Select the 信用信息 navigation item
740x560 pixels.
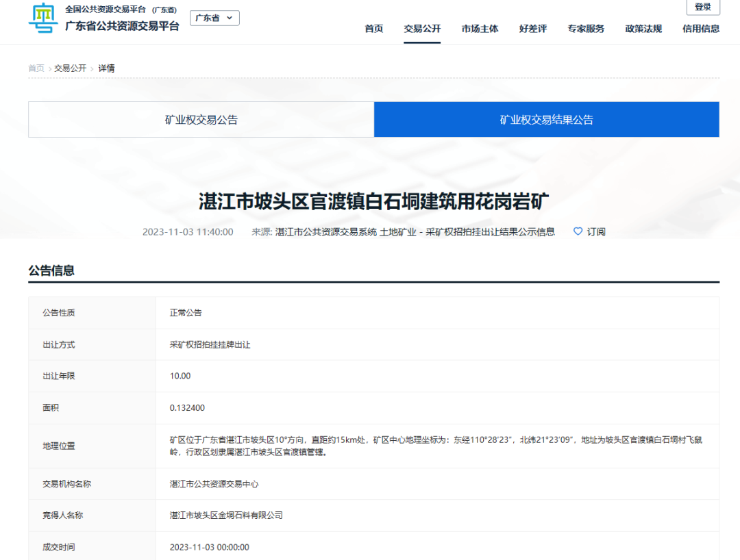coord(701,29)
